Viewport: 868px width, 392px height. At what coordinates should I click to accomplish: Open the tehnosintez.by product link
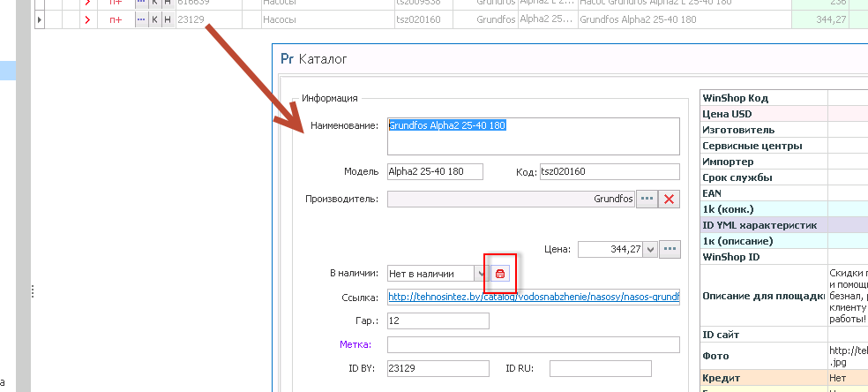coord(534,297)
